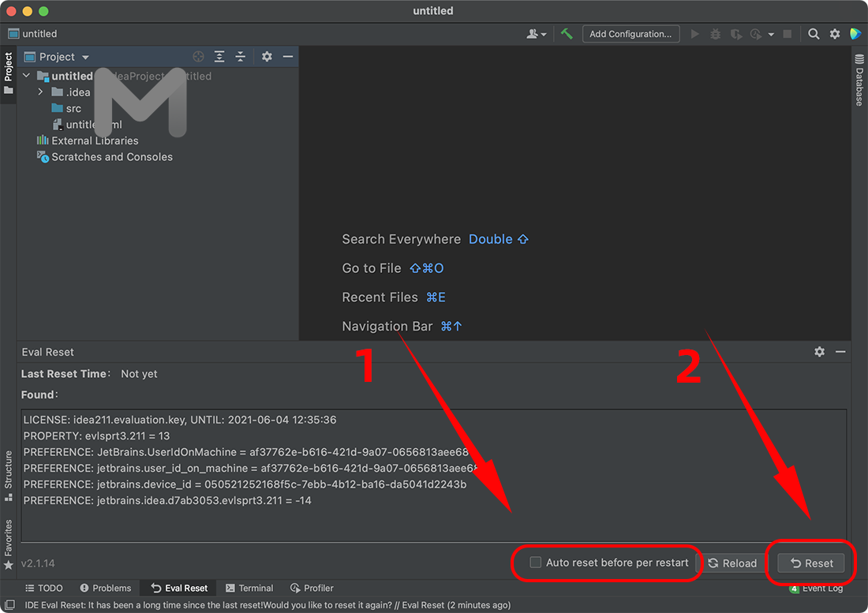
Task: Click the Reload button
Action: 731,563
